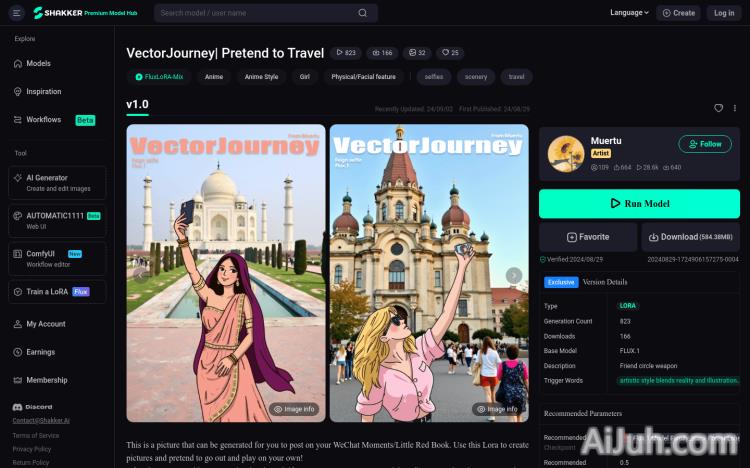The width and height of the screenshot is (750, 468).
Task: Click the LORA type badge
Action: click(628, 306)
